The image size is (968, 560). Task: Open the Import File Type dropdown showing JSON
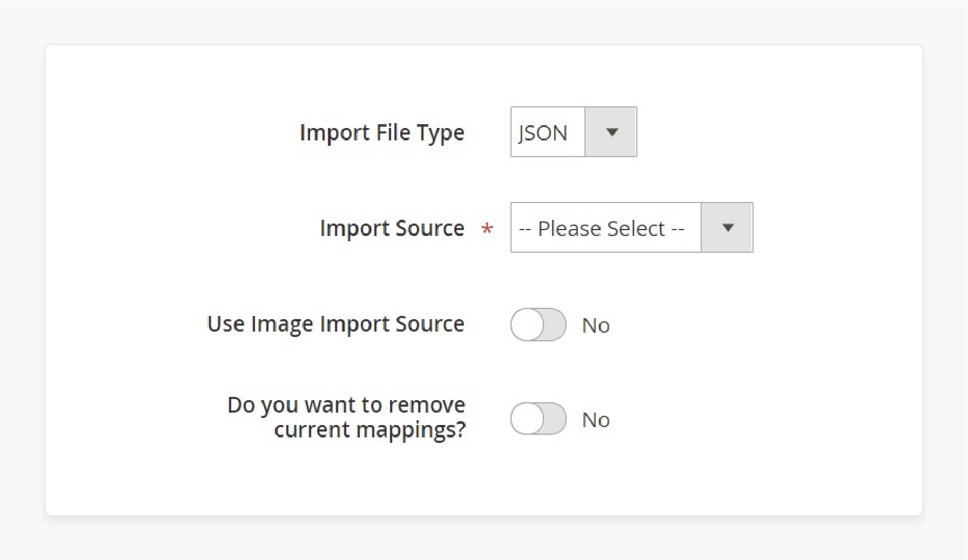(574, 132)
